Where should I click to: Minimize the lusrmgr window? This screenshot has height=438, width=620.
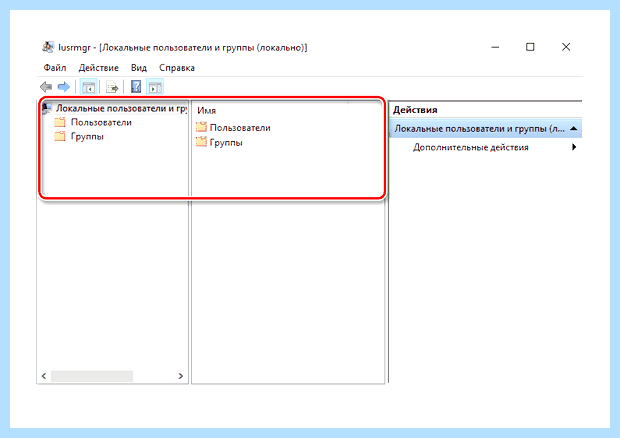[495, 47]
